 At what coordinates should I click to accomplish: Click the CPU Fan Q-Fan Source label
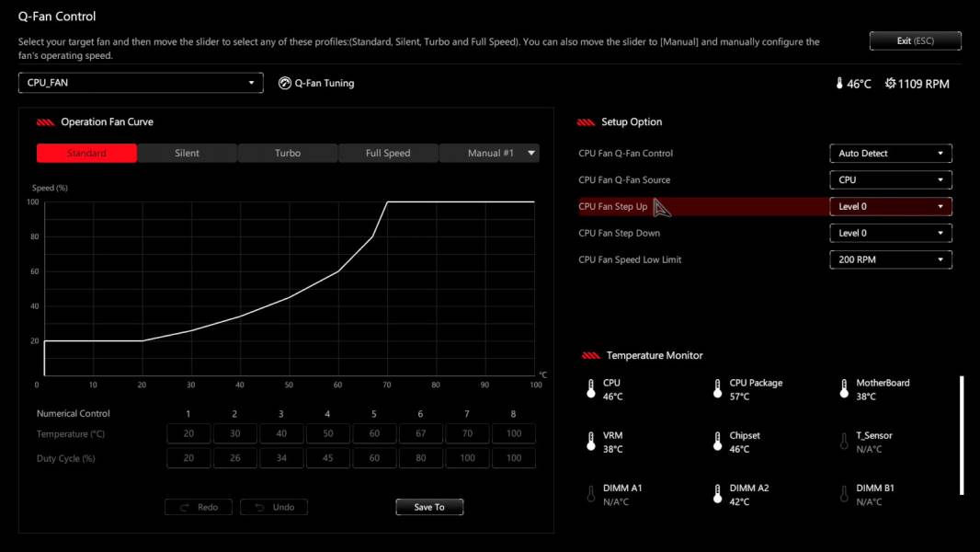(623, 180)
